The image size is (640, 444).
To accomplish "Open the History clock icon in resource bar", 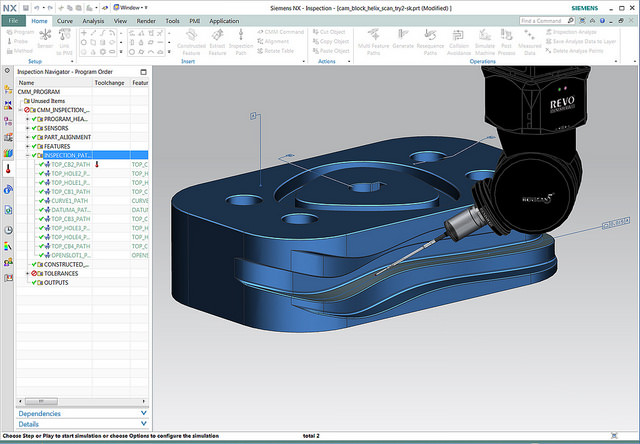I will pyautogui.click(x=8, y=230).
